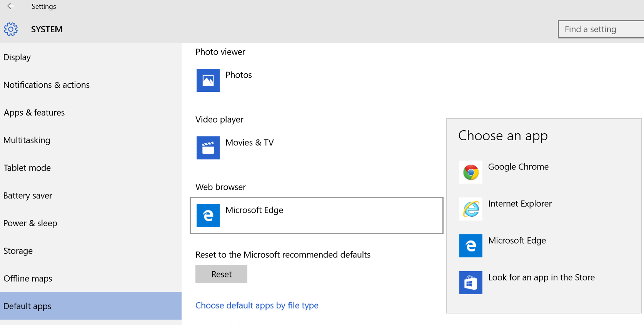
Task: Click the Microsoft Edge label in Choose an app
Action: click(517, 240)
